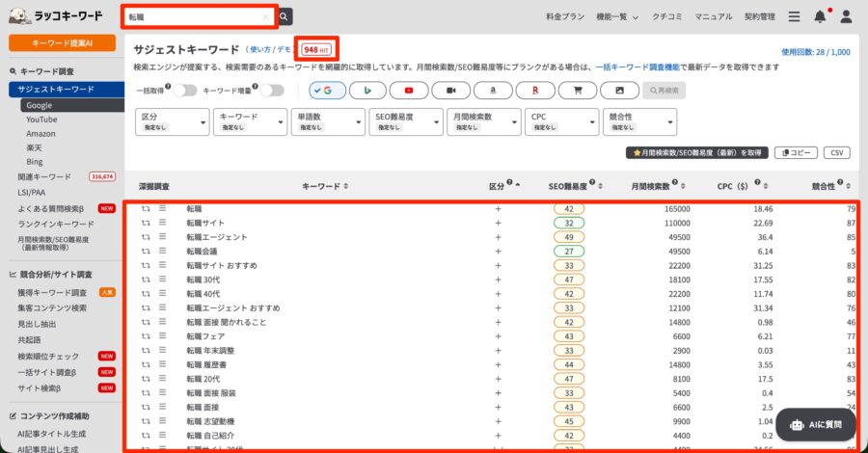Click the plus icon in the 転職会議 row
The width and height of the screenshot is (868, 453).
pos(499,252)
